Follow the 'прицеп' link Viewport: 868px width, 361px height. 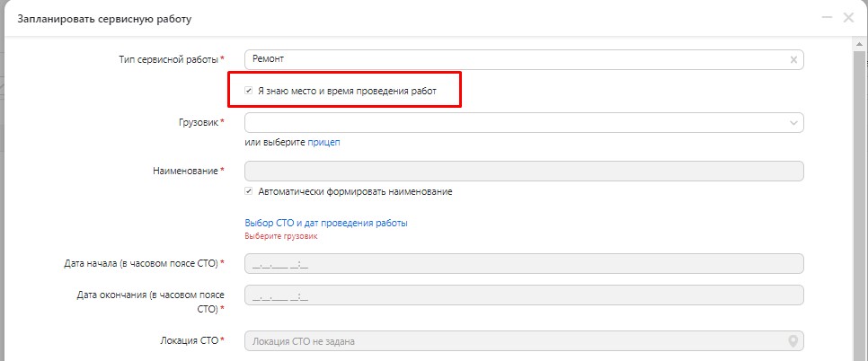click(x=324, y=142)
